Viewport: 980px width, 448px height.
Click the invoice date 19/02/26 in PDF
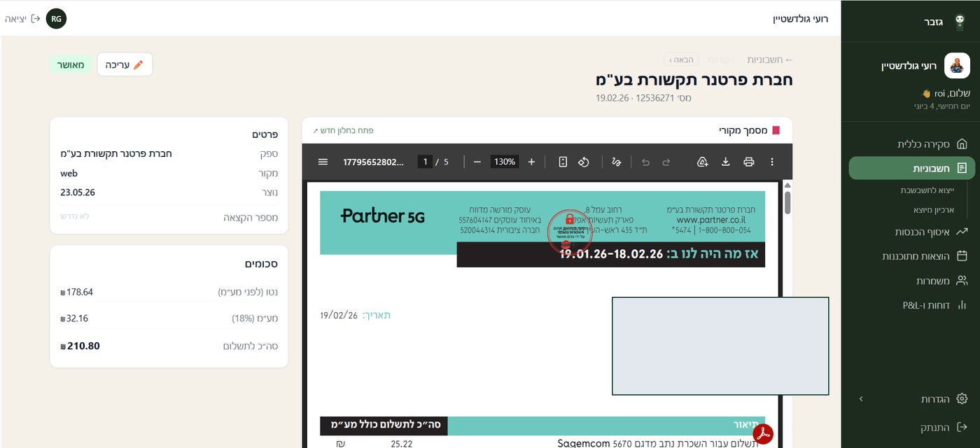point(339,315)
